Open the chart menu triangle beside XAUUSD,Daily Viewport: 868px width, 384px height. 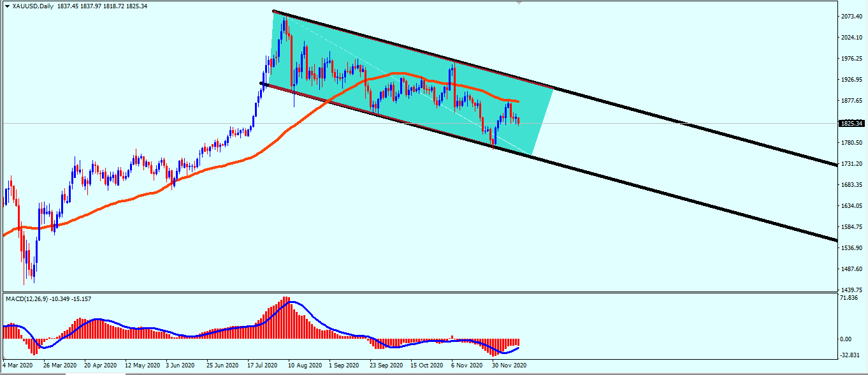click(x=7, y=6)
